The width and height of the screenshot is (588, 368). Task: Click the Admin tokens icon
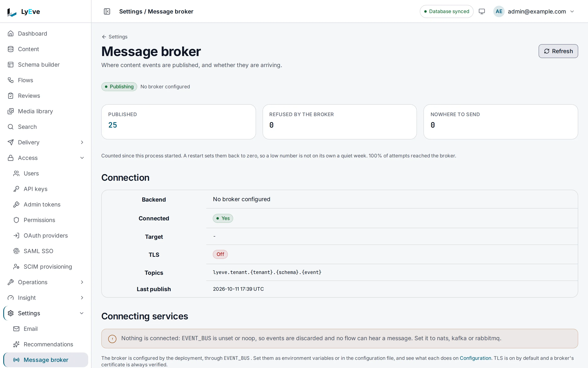pyautogui.click(x=16, y=204)
